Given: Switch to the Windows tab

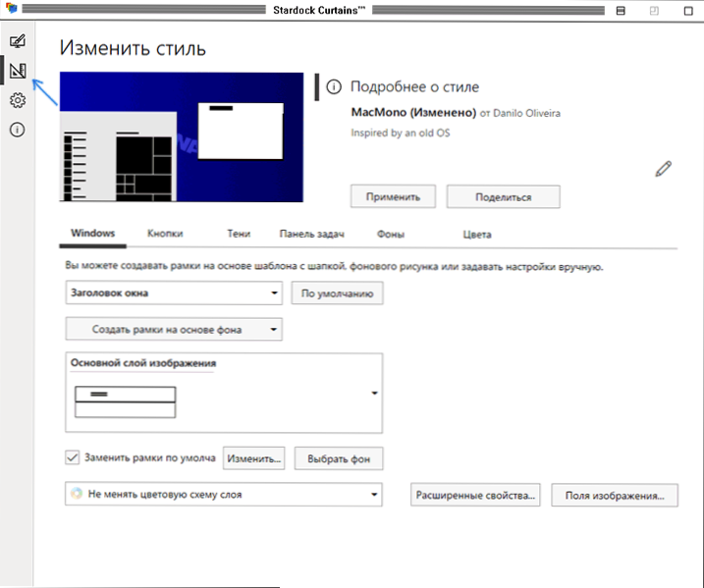Looking at the screenshot, I should click(93, 234).
